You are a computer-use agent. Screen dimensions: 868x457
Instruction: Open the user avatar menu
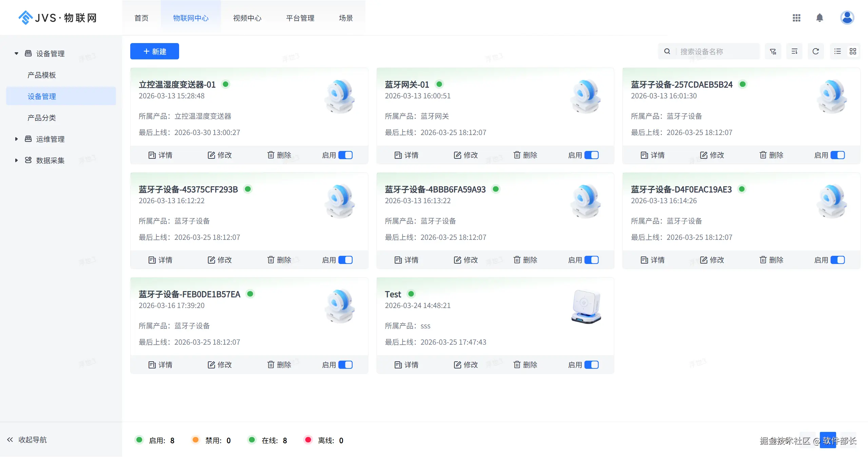pyautogui.click(x=847, y=18)
